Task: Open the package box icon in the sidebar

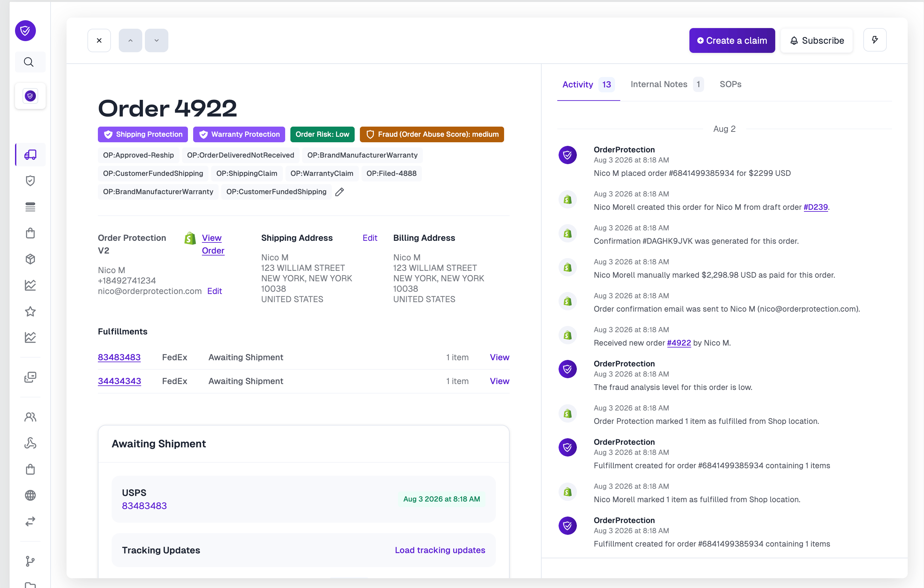Action: point(30,259)
